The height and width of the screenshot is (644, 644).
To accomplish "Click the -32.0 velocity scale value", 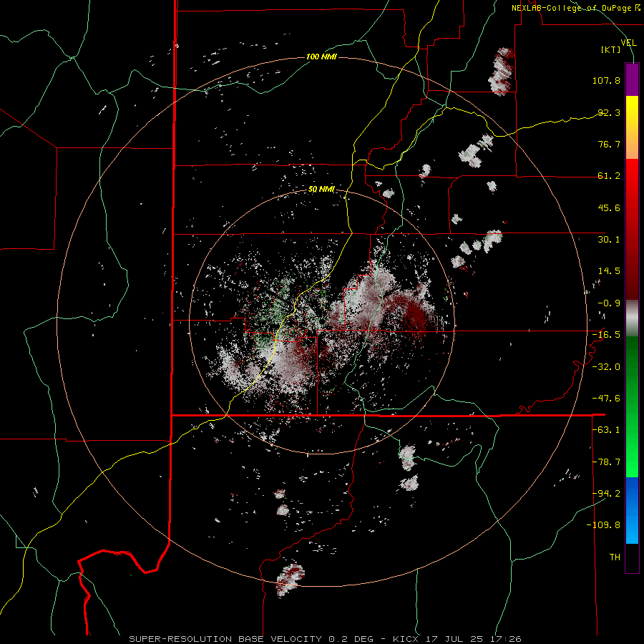I will pyautogui.click(x=606, y=367).
